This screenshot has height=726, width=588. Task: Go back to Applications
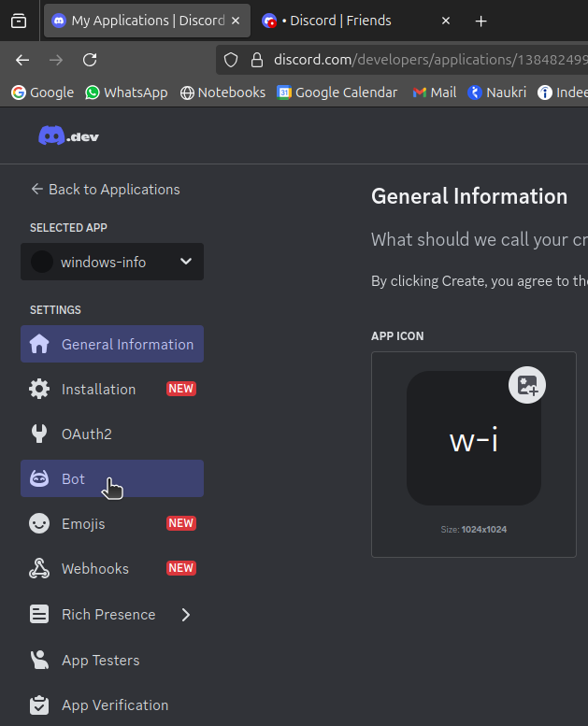(106, 190)
